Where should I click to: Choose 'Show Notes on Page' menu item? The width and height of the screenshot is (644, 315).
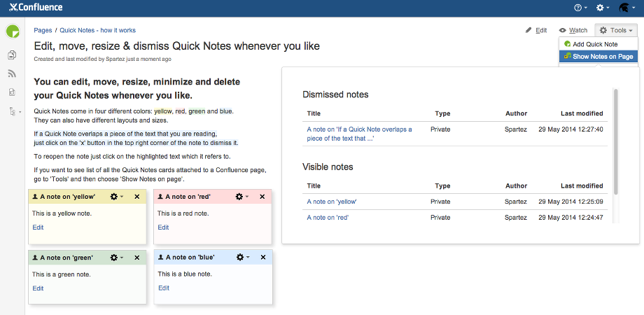[599, 57]
